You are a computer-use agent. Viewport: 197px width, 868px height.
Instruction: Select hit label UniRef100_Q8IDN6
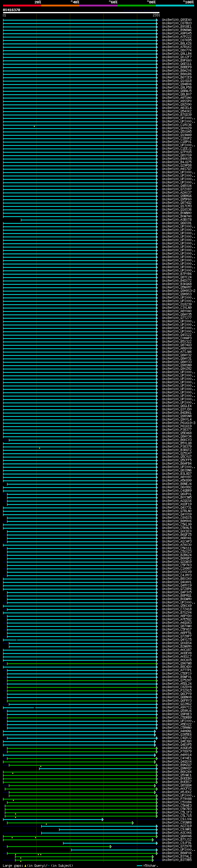tap(177, 470)
